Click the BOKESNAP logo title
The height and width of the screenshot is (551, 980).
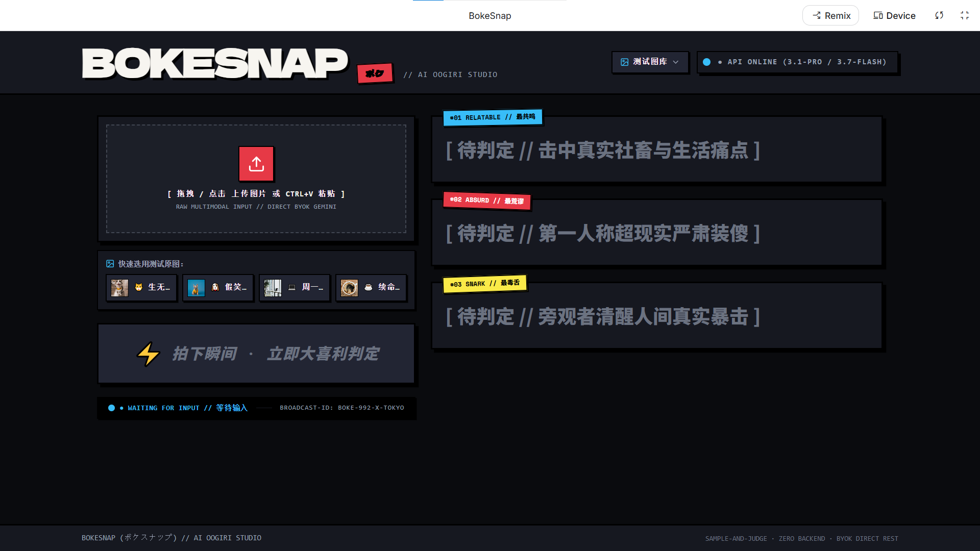(215, 64)
